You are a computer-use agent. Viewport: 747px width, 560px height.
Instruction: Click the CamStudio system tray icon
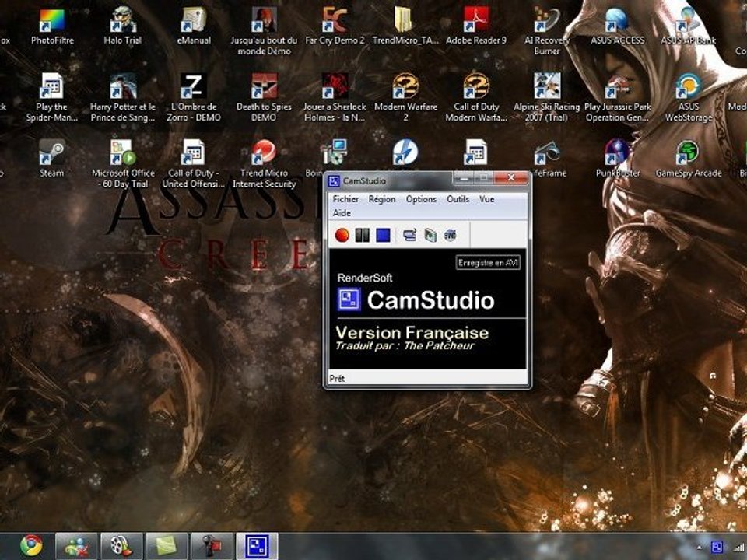(717, 548)
